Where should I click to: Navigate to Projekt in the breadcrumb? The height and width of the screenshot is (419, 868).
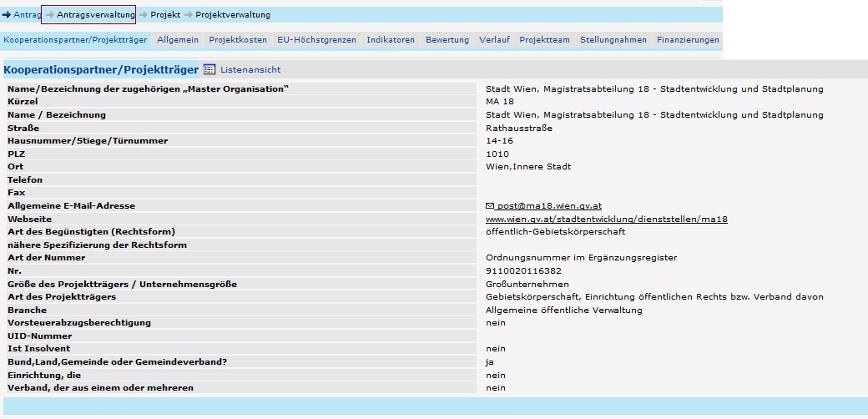point(165,15)
